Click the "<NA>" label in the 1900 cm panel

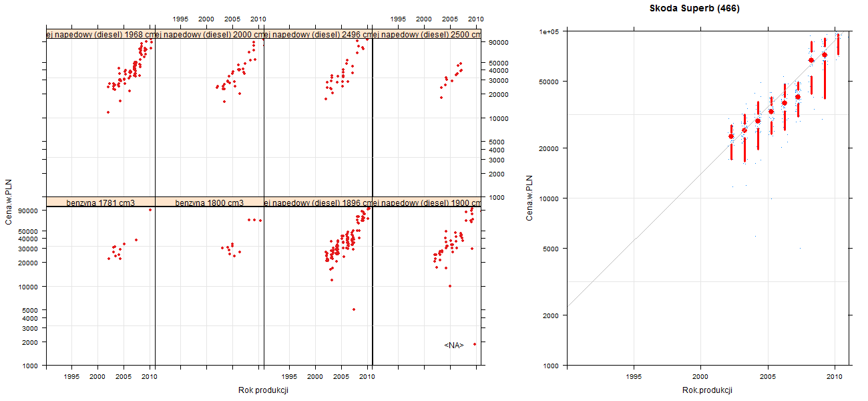[x=454, y=345]
